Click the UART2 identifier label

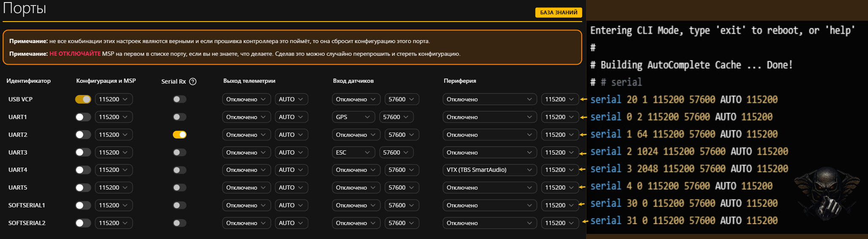point(18,135)
